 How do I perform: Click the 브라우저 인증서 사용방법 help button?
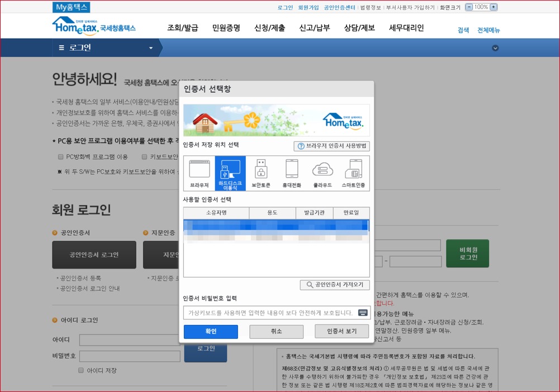(332, 146)
